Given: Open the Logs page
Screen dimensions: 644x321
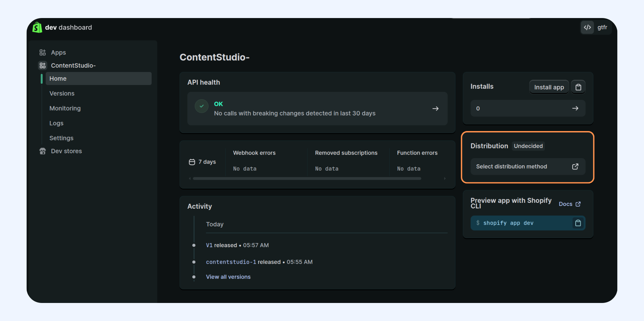Looking at the screenshot, I should [x=56, y=123].
